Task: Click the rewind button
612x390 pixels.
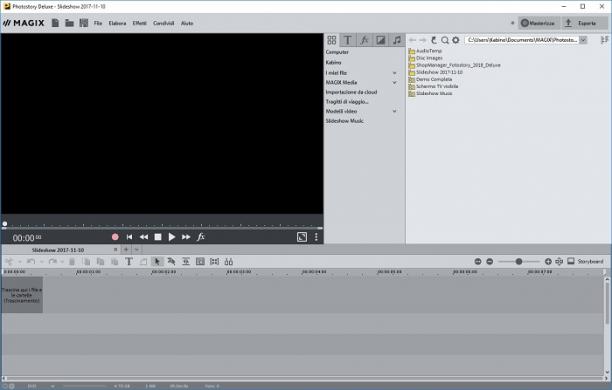Action: (x=144, y=237)
